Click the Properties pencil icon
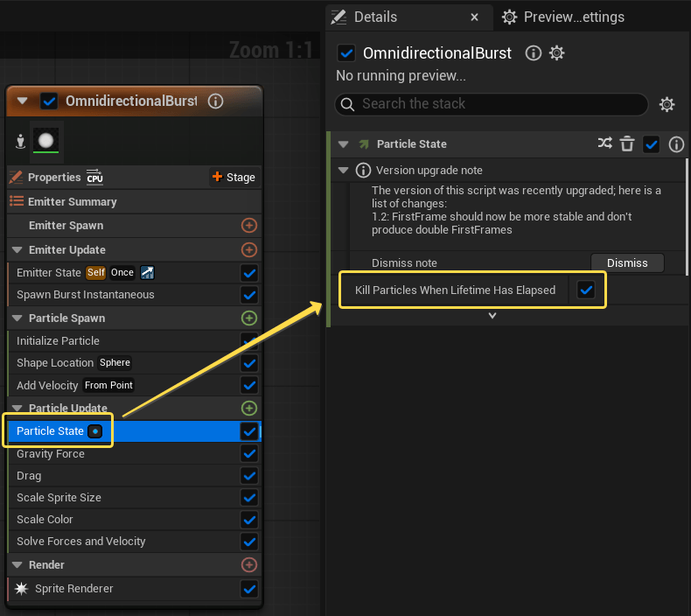Viewport: 691px width, 616px height. click(17, 178)
